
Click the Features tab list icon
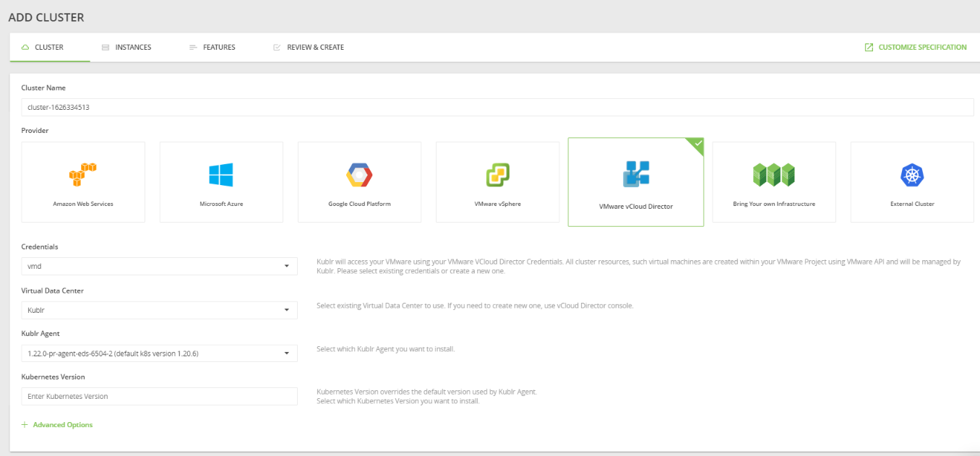click(193, 48)
